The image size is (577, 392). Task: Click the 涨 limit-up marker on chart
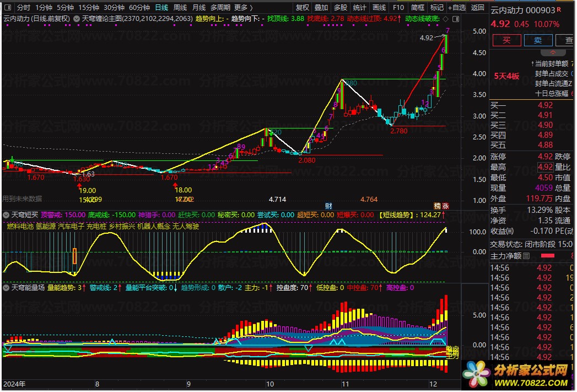pos(445,206)
